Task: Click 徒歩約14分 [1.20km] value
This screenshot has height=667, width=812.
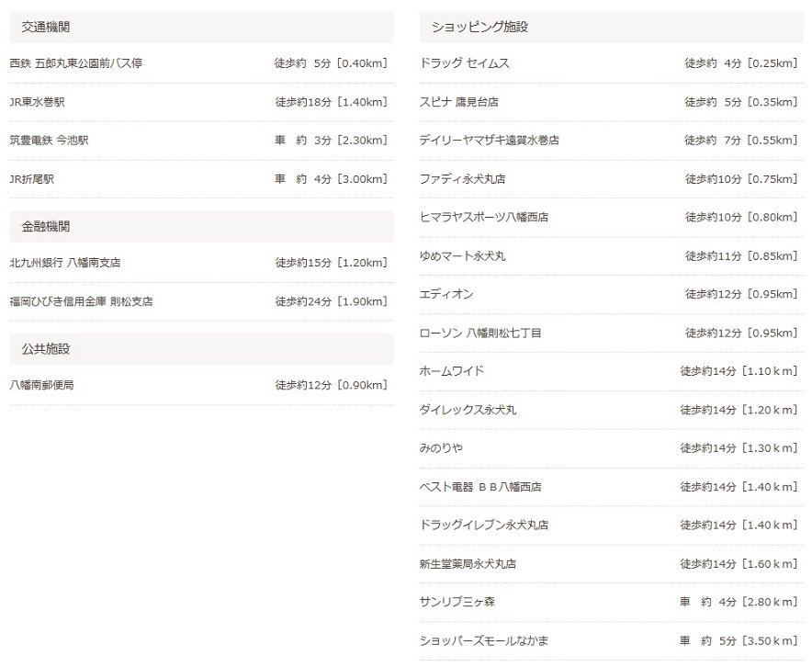Action: [739, 410]
